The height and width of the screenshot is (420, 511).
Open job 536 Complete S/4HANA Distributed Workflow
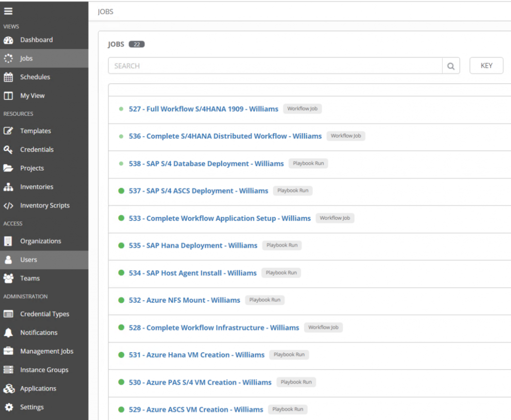coord(225,136)
